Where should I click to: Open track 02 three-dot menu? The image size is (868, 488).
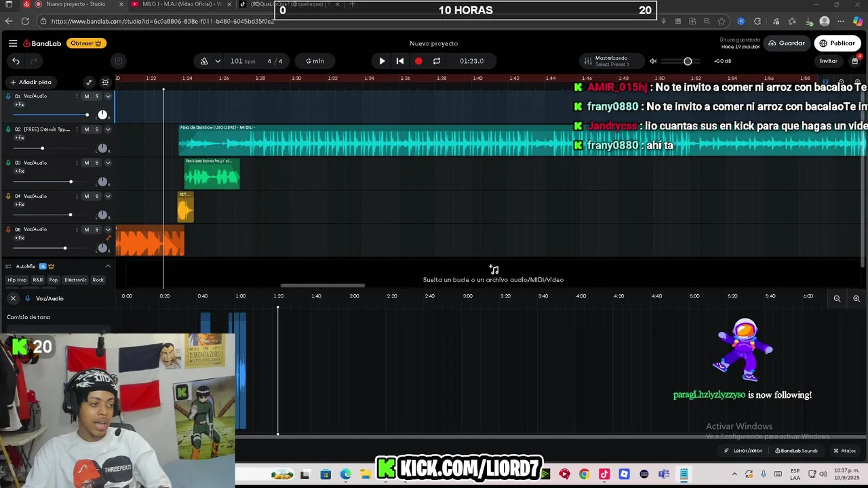tap(77, 129)
